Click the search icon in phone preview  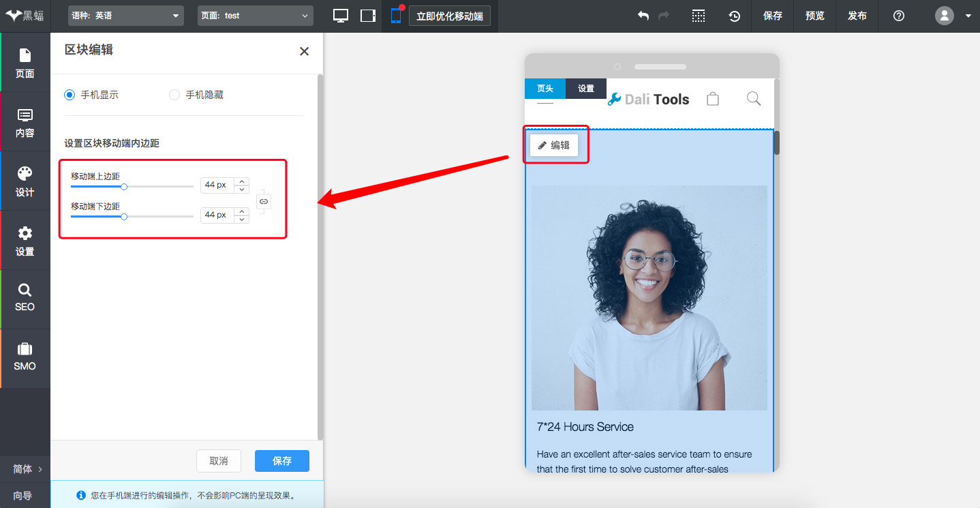pyautogui.click(x=753, y=99)
